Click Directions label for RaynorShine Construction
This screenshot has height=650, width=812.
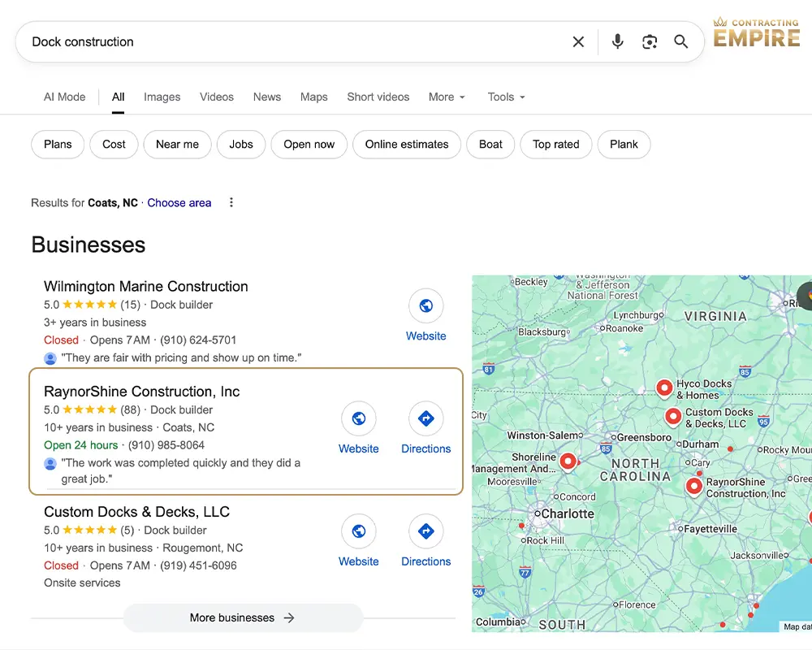coord(425,448)
